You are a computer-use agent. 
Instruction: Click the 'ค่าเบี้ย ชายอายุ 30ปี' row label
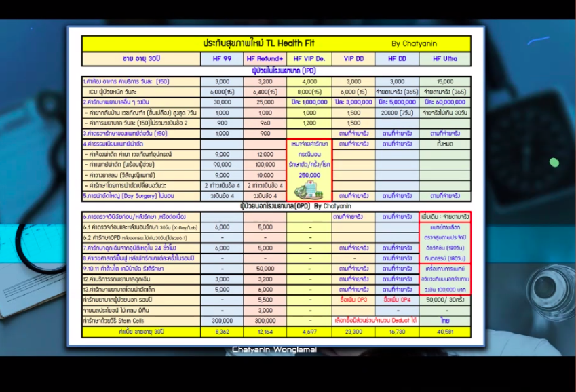(x=141, y=332)
